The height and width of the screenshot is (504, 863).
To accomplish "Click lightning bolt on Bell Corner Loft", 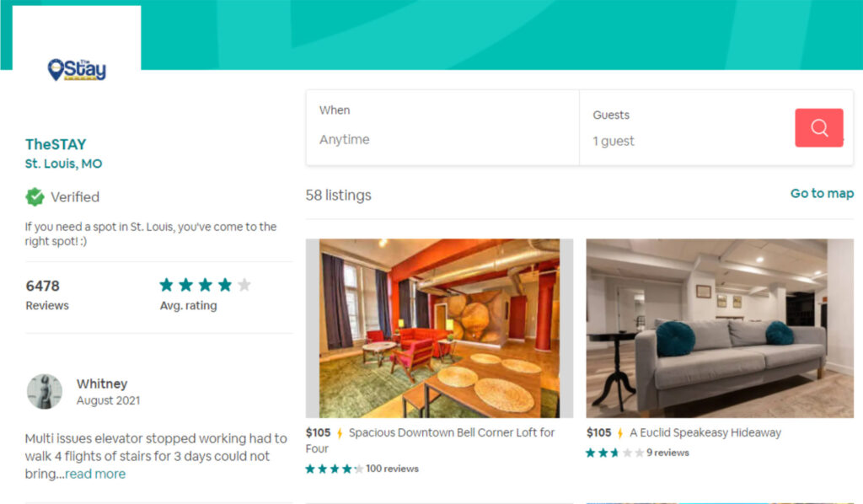I will tap(340, 433).
